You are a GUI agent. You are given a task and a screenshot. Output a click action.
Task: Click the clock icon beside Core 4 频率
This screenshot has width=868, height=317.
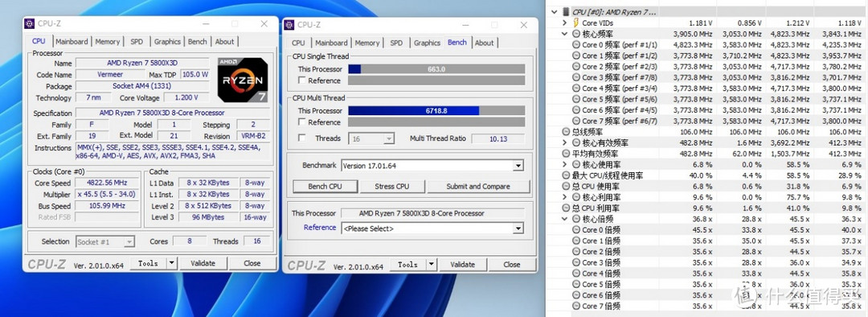tap(575, 89)
